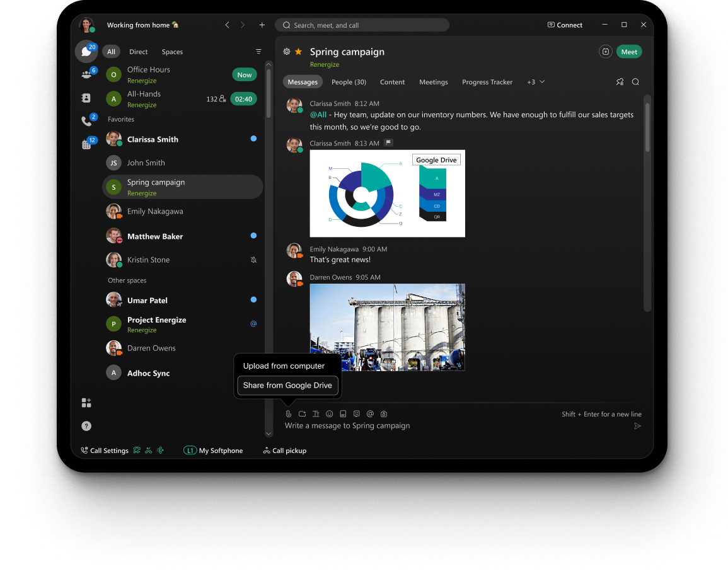Open the Apps grid icon in the sidebar
The image size is (728, 586).
pyautogui.click(x=86, y=403)
